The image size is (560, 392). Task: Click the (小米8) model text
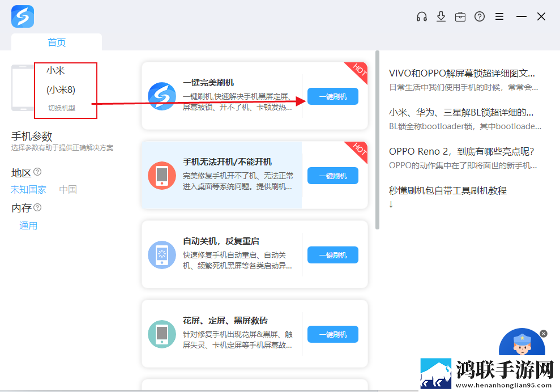(x=61, y=90)
